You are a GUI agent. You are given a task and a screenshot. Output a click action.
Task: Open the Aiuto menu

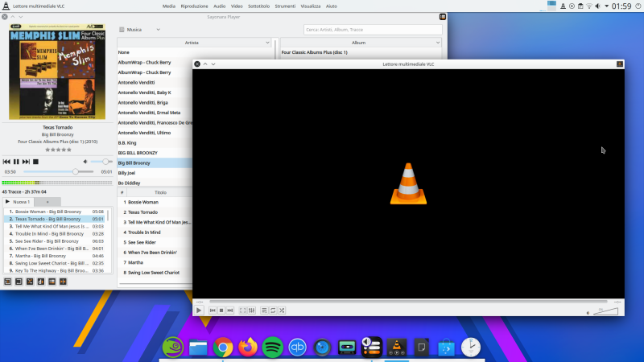[332, 6]
